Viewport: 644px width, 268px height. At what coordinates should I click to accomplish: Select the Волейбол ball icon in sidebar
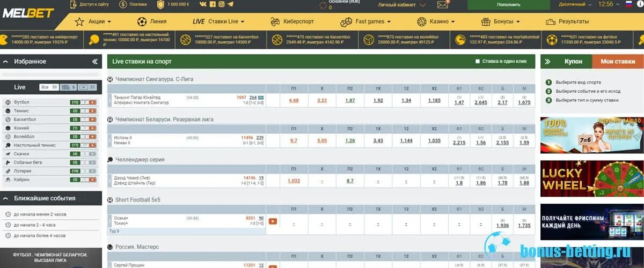(8, 136)
